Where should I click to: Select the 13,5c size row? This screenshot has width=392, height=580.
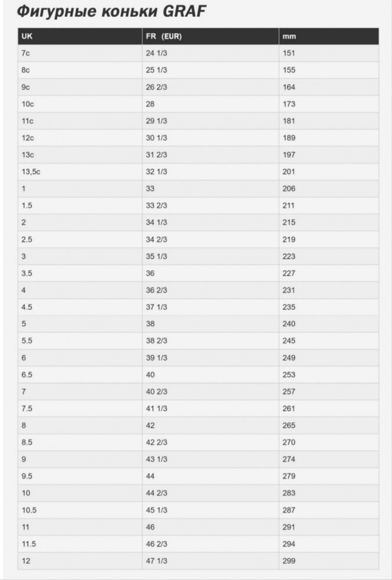tap(199, 172)
